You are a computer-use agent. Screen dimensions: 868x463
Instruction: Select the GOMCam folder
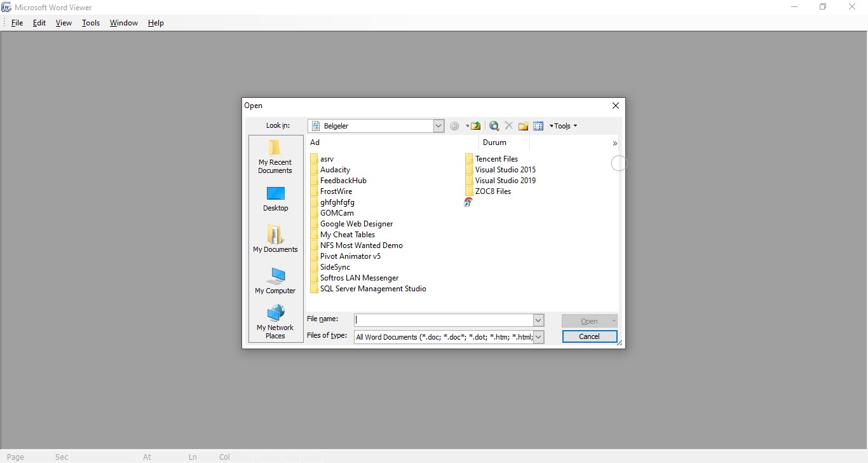point(332,213)
